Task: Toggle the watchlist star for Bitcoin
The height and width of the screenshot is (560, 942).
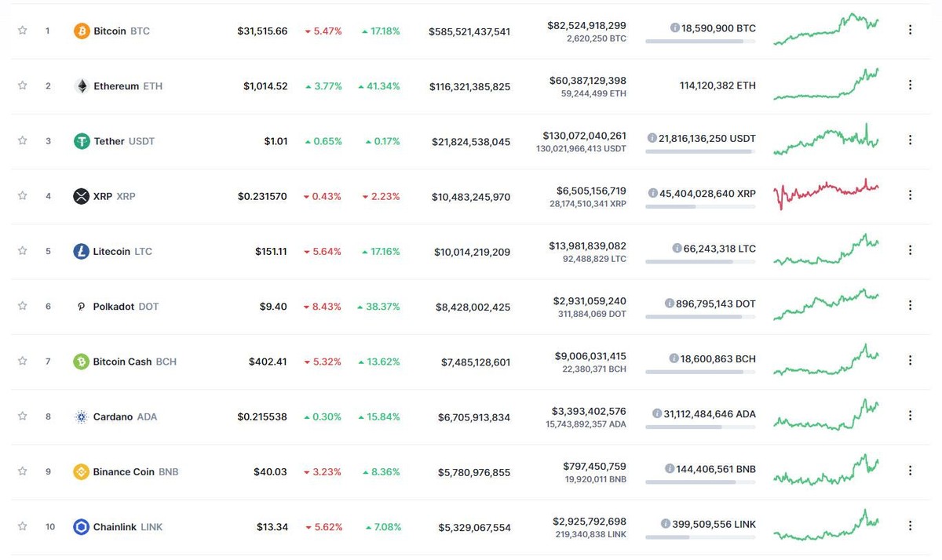Action: pos(21,31)
